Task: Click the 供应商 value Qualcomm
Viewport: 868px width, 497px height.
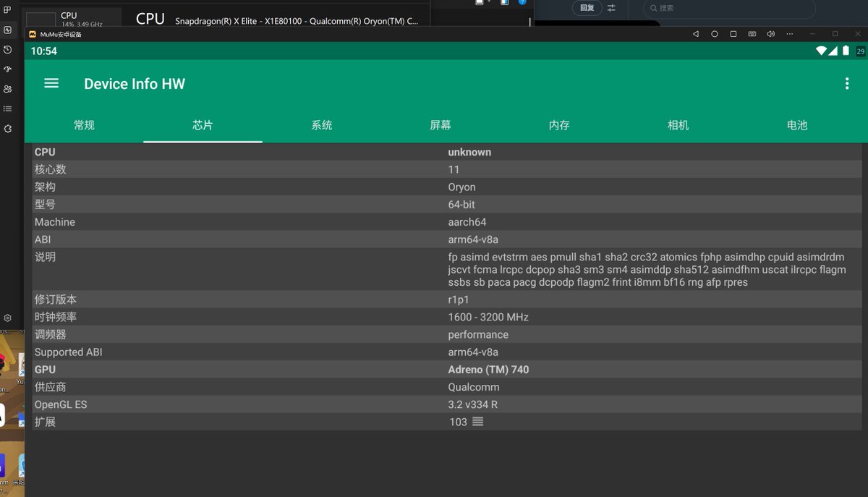Action: coord(474,387)
